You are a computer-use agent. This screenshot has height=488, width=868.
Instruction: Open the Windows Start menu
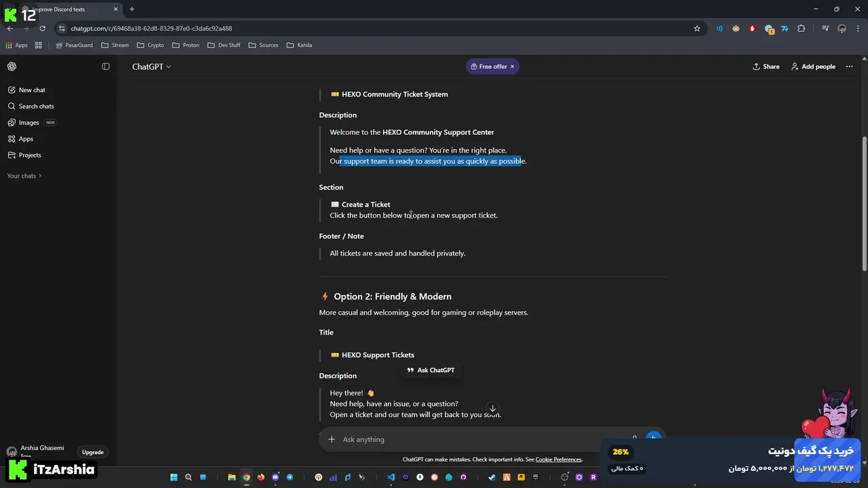pyautogui.click(x=174, y=477)
